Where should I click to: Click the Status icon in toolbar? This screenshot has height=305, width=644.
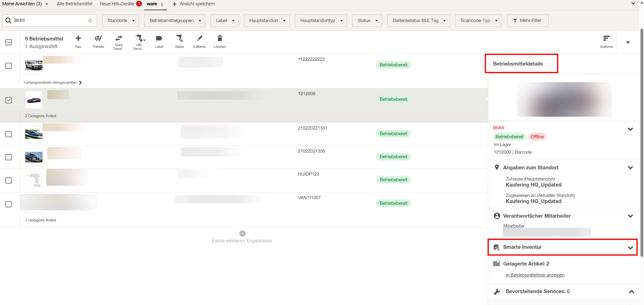click(x=179, y=38)
